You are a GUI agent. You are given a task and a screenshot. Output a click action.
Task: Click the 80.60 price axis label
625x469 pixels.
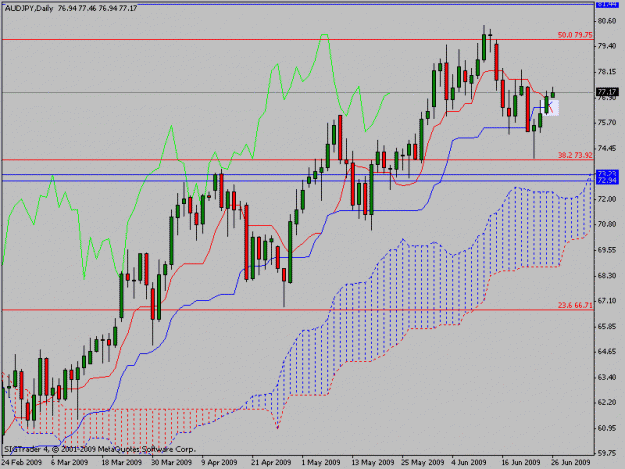(x=607, y=21)
